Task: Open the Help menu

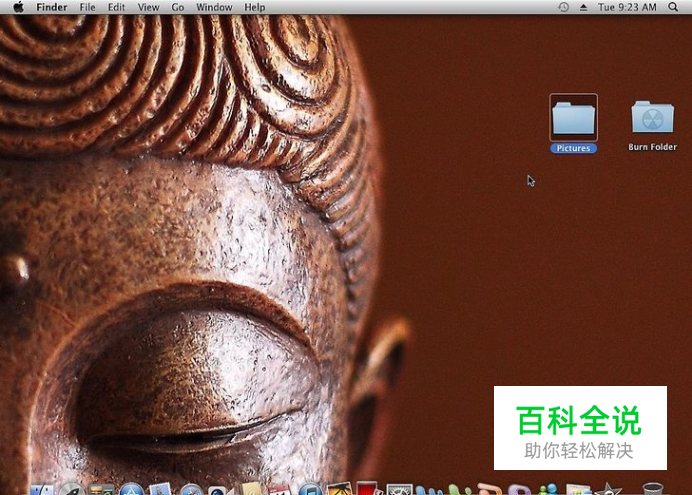Action: pos(255,7)
